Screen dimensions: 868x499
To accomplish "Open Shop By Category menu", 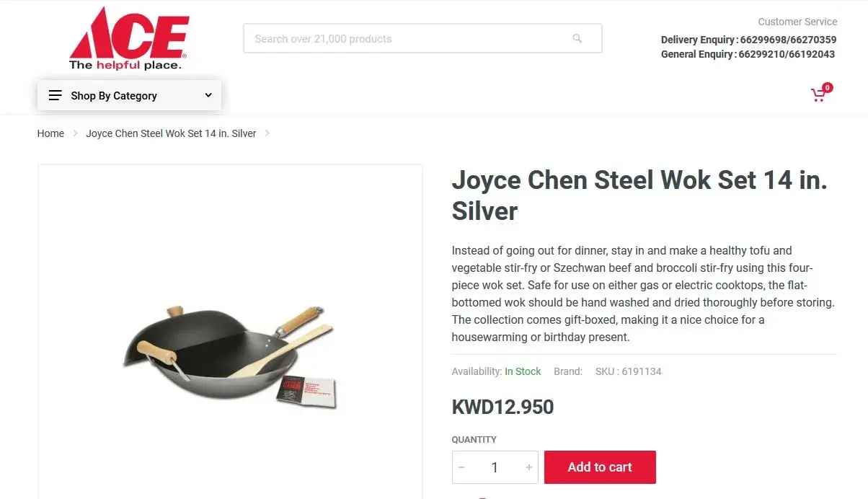I will coord(129,95).
